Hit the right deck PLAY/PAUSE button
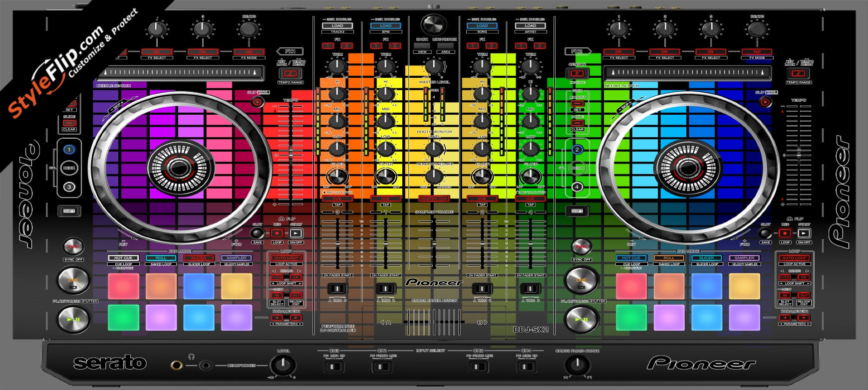The image size is (868, 390). pos(581,319)
